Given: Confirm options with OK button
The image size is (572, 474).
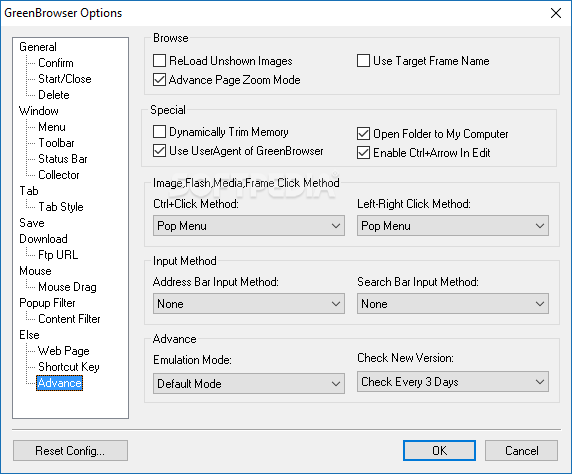Looking at the screenshot, I should pyautogui.click(x=439, y=451).
